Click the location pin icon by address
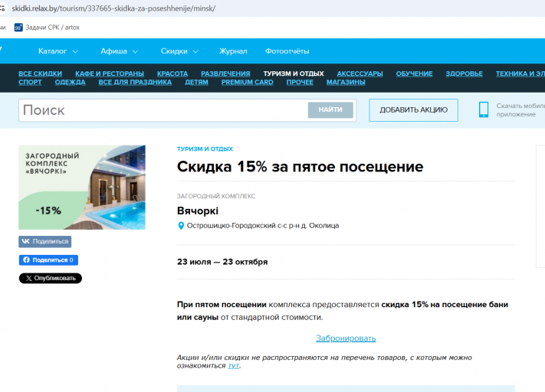 tap(181, 226)
